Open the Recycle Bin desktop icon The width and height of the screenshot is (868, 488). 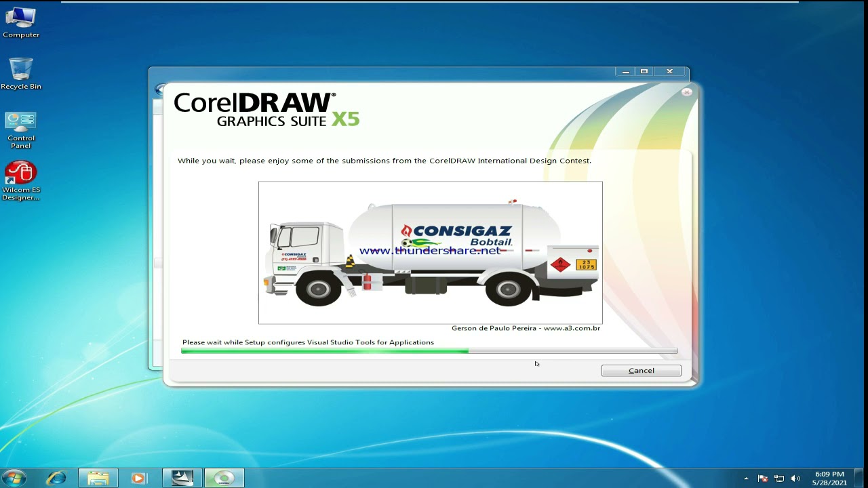tap(21, 73)
